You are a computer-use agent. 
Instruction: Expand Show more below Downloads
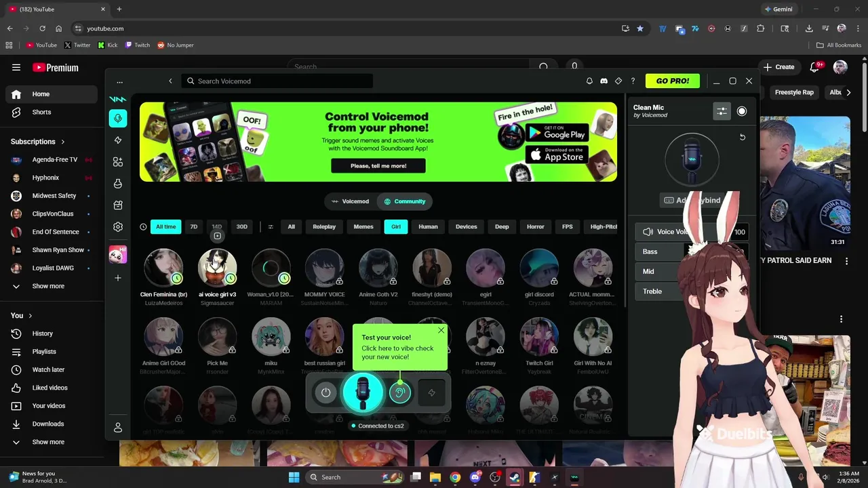tap(48, 442)
